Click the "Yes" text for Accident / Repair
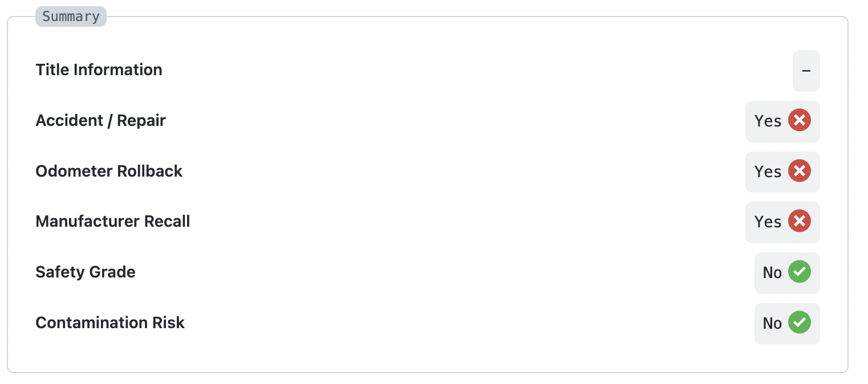The image size is (868, 384). [768, 121]
